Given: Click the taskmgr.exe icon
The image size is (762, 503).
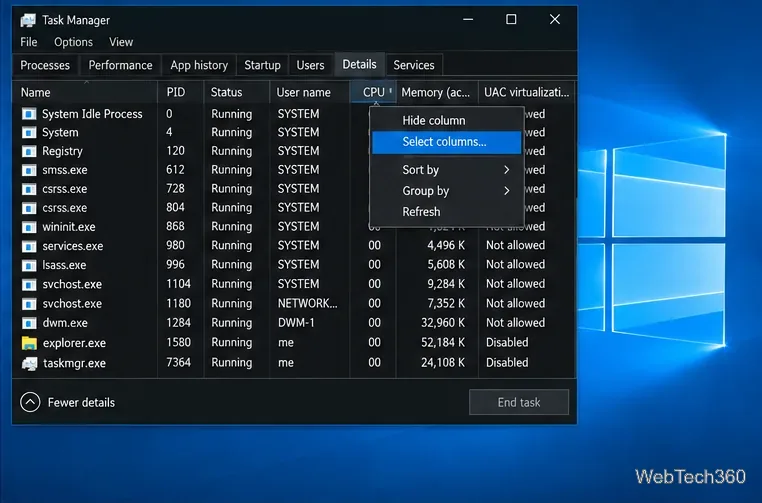Looking at the screenshot, I should [x=29, y=364].
